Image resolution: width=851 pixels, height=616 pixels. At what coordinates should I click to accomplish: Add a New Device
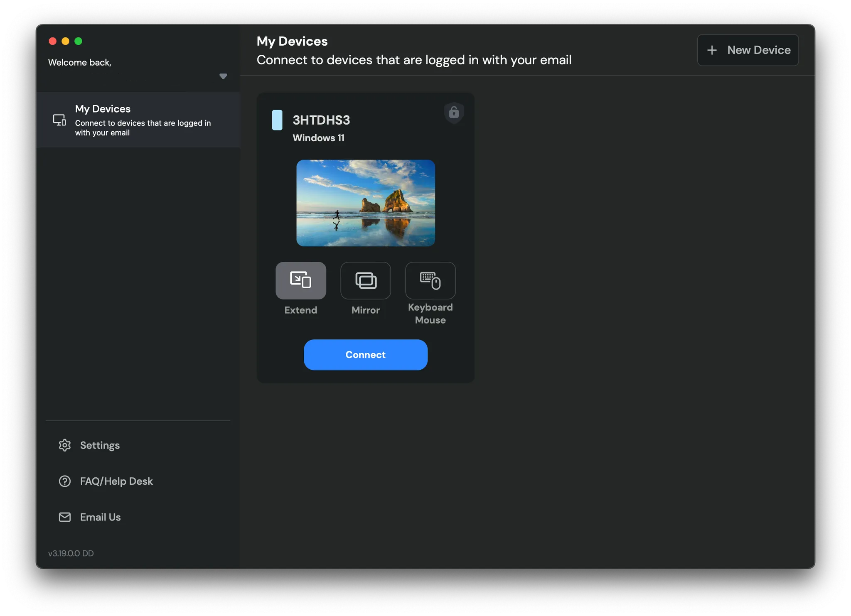(x=748, y=50)
